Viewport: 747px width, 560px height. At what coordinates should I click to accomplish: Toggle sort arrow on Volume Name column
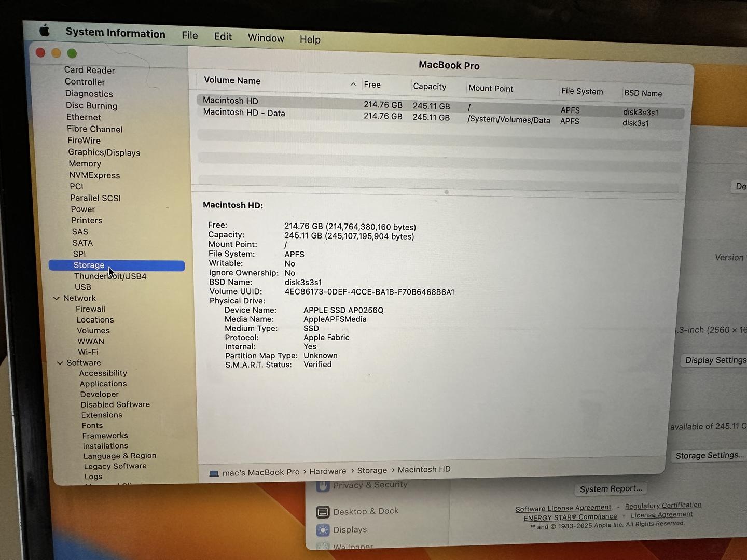pos(353,84)
